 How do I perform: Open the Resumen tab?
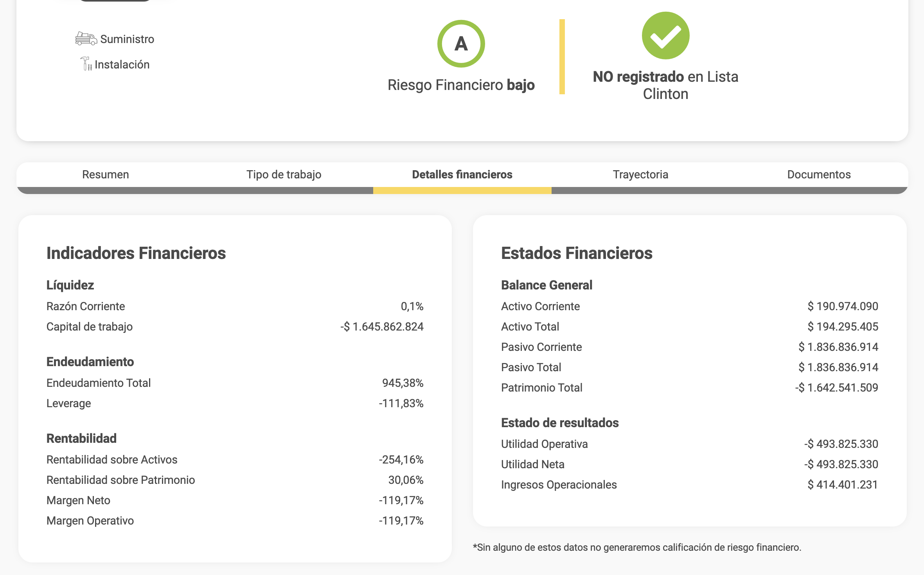click(x=106, y=174)
